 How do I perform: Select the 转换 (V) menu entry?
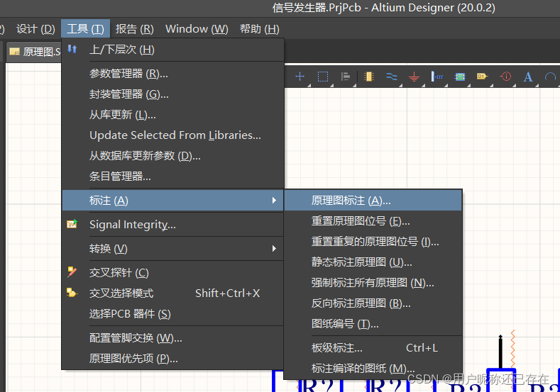[x=173, y=248]
